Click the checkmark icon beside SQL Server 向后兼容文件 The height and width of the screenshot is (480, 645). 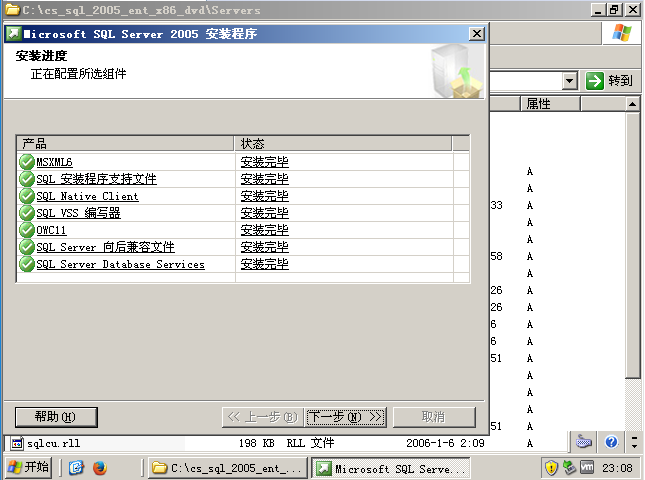tap(27, 247)
